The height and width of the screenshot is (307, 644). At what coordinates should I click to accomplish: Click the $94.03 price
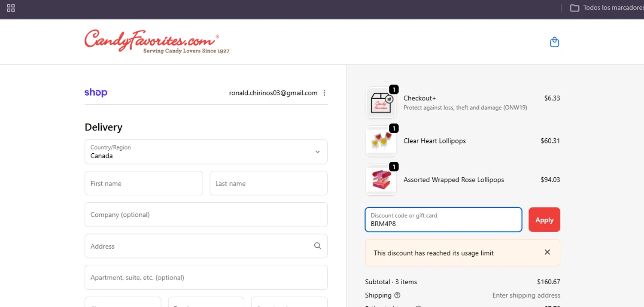tap(550, 180)
